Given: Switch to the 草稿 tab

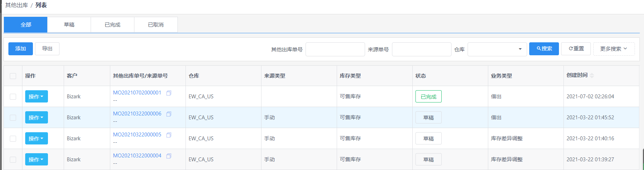Looking at the screenshot, I should coord(69,24).
